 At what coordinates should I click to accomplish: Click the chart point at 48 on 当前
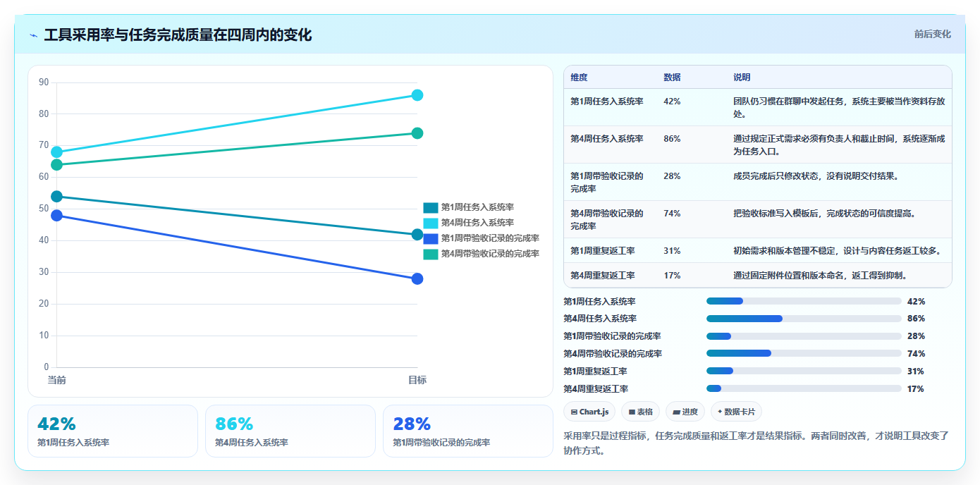[57, 216]
